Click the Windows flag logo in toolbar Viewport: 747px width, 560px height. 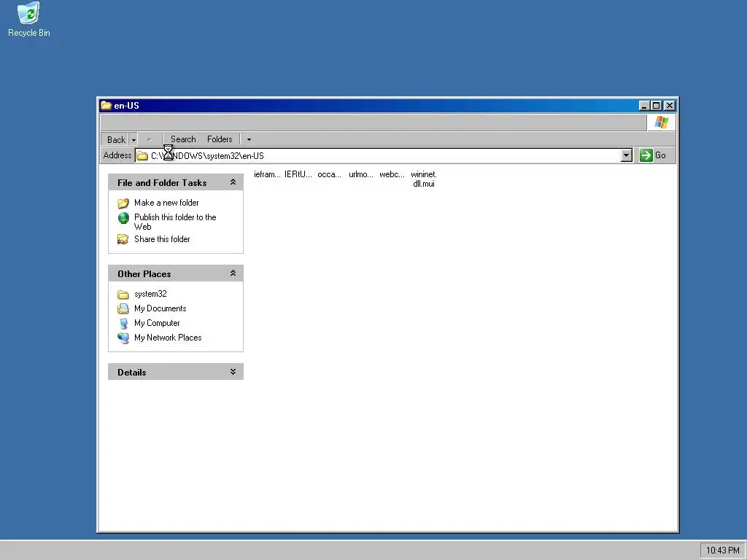tap(661, 122)
